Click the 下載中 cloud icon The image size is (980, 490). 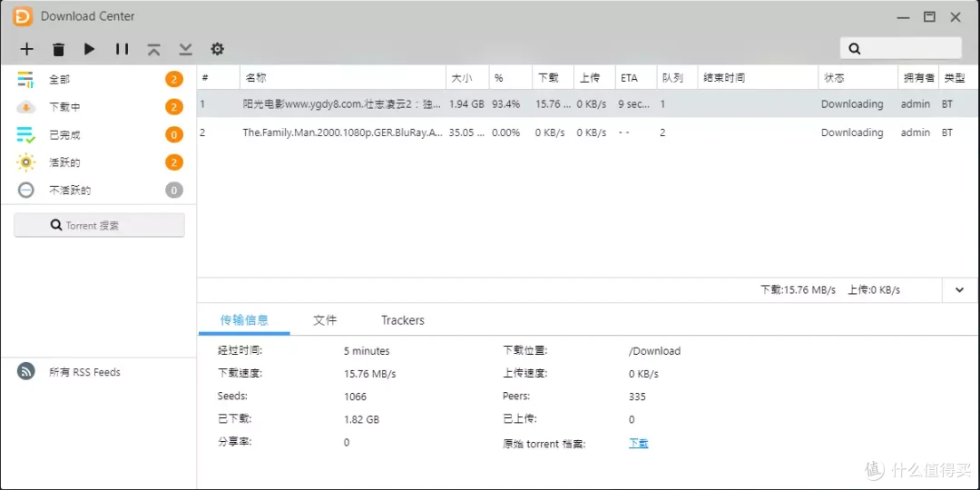(x=25, y=107)
